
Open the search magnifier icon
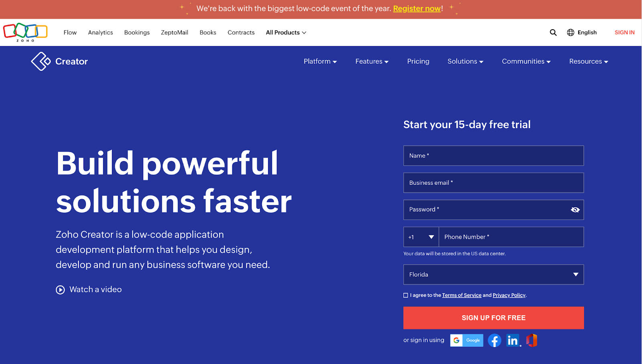553,32
